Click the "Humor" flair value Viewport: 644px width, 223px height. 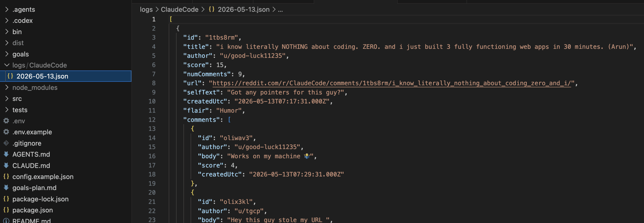[x=229, y=111]
